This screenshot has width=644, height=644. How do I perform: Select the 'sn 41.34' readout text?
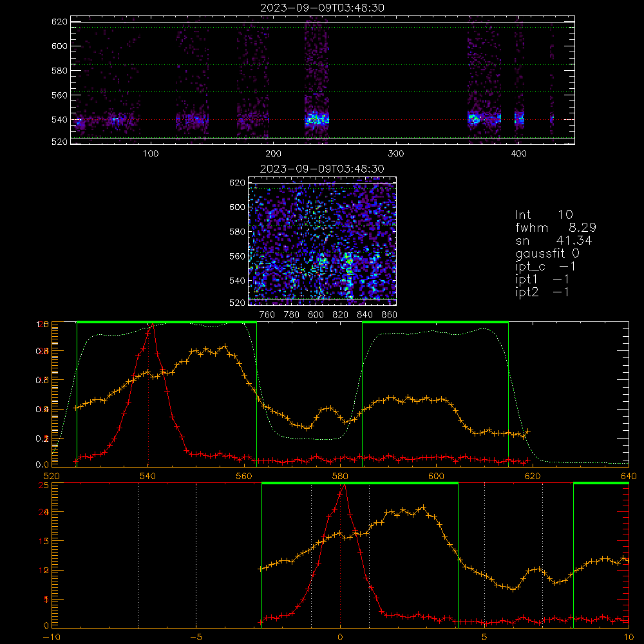[x=554, y=240]
